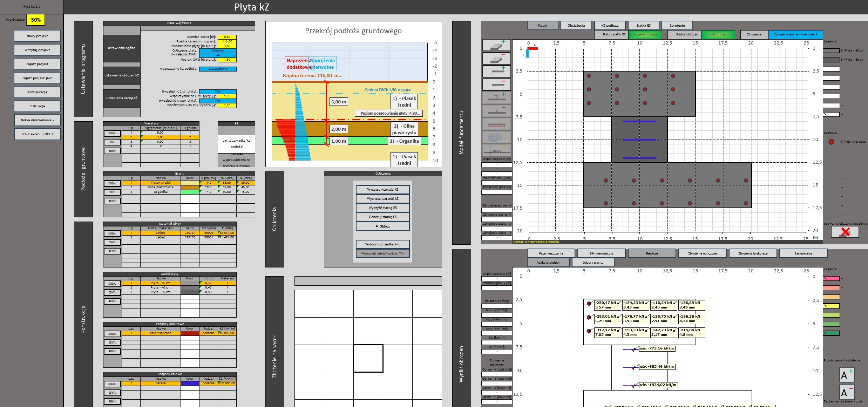Open 'Obliczenia płyty' liniowe dropdown
Screen dimensions: 868x407
[218, 50]
